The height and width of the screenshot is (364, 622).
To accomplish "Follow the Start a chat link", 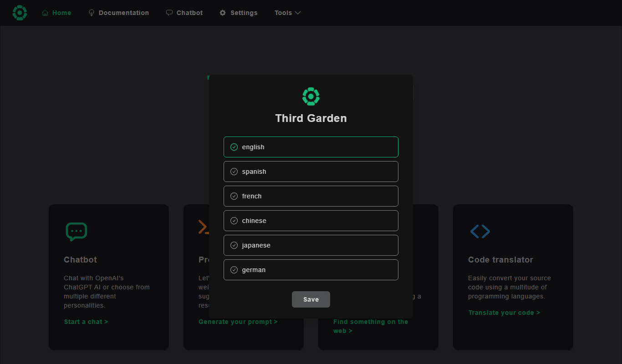I will 86,322.
